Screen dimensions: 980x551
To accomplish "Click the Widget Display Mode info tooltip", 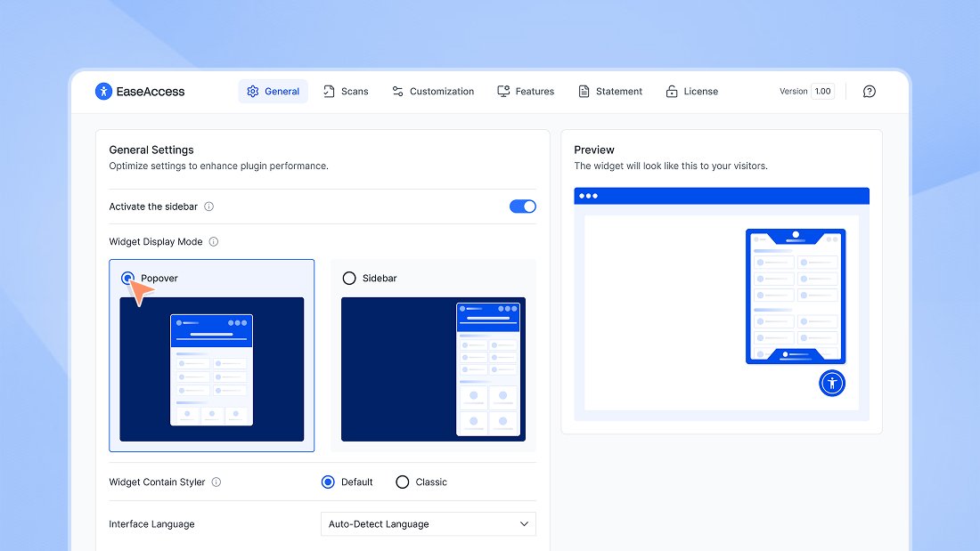I will [x=214, y=241].
